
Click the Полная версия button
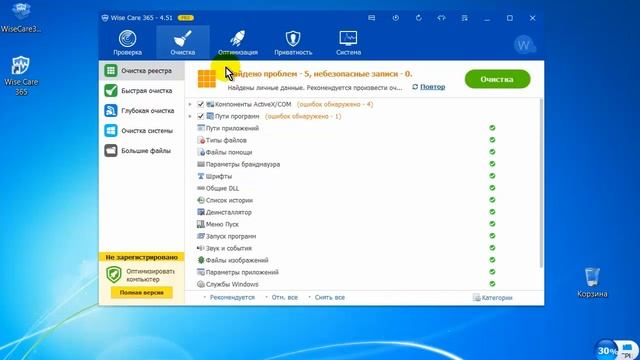tap(142, 293)
